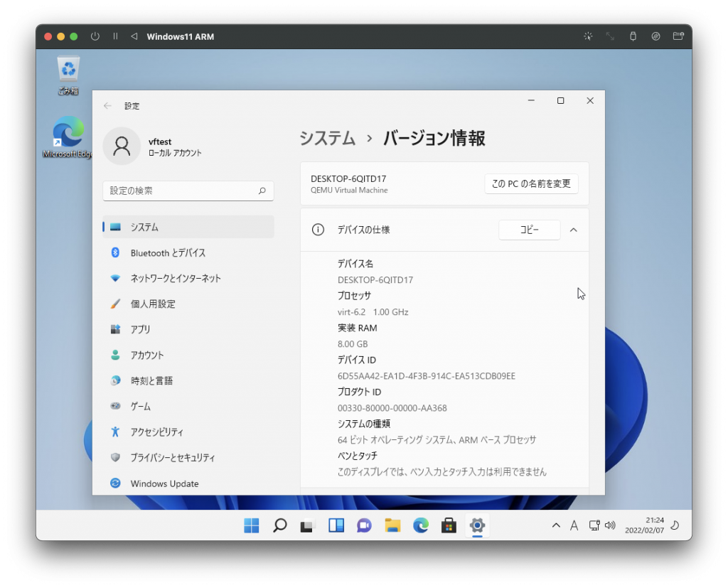Open Microsoft Store on taskbar
This screenshot has height=588, width=728.
pyautogui.click(x=449, y=525)
